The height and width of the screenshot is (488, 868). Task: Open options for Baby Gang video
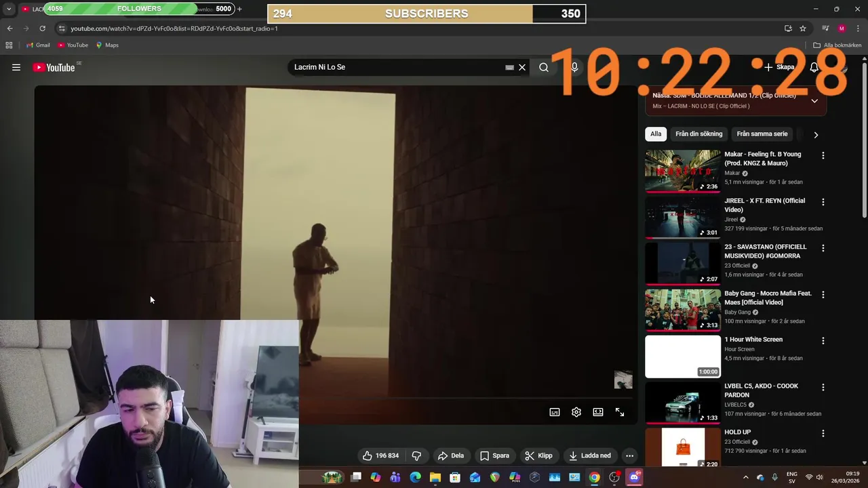pyautogui.click(x=823, y=295)
